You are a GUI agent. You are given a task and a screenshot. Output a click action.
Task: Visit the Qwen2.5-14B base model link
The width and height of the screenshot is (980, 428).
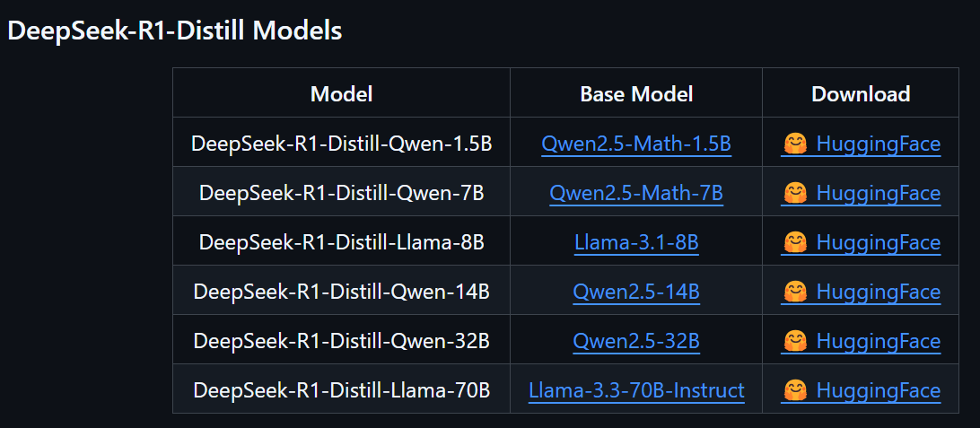pyautogui.click(x=636, y=292)
